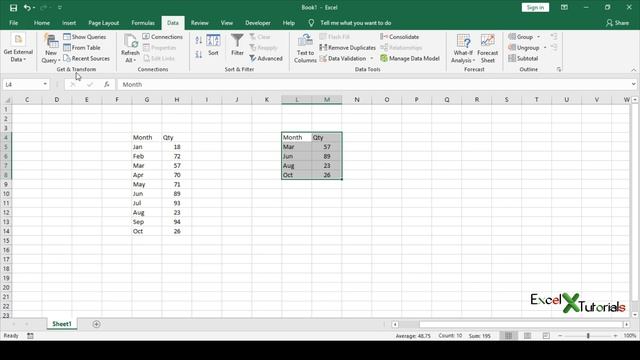Expand the Group dropdown arrow

[x=538, y=37]
